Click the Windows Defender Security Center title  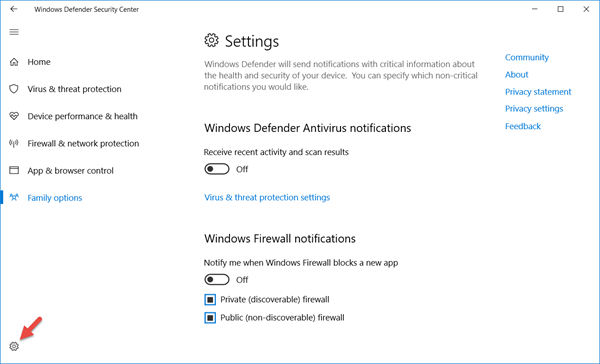[x=86, y=9]
